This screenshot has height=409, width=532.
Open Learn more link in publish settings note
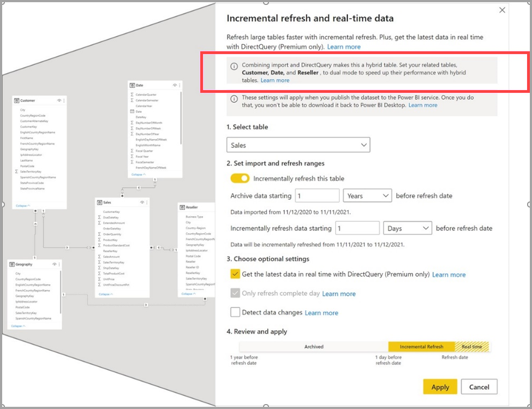point(423,105)
